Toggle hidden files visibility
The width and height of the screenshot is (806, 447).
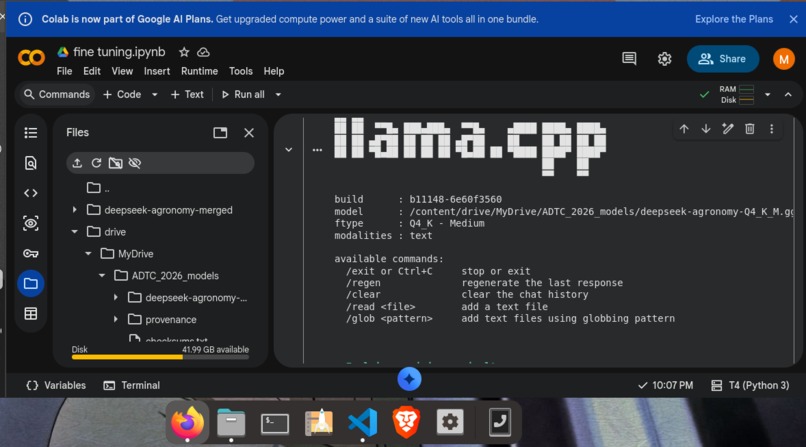pyautogui.click(x=135, y=163)
